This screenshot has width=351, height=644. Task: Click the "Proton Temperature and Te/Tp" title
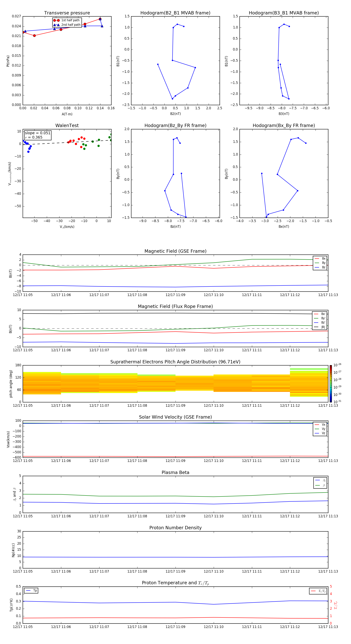click(x=175, y=583)
